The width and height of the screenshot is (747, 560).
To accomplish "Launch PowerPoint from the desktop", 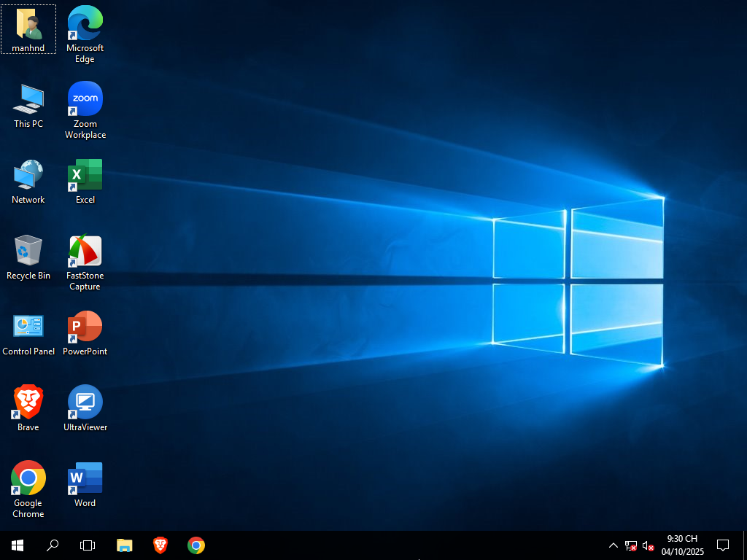I will point(84,326).
